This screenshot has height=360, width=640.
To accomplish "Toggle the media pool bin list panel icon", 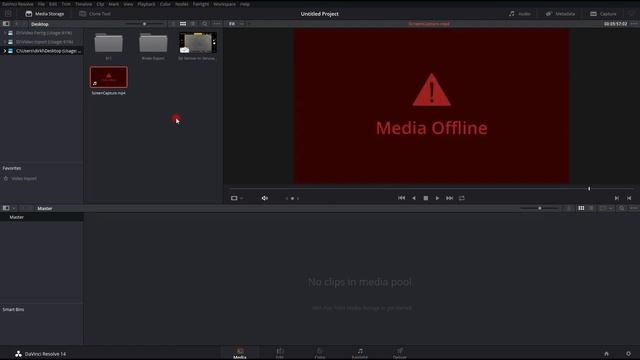I will pos(6,208).
